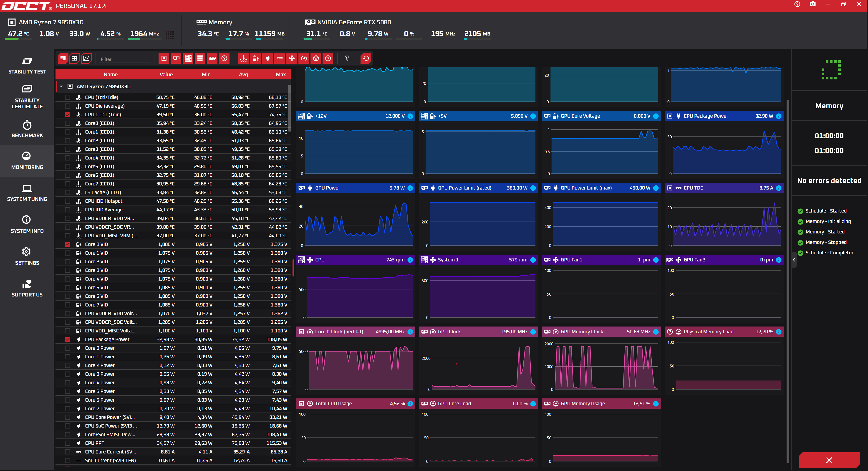Click the info icon on GPU Power graph
868x471 pixels.
click(410, 188)
